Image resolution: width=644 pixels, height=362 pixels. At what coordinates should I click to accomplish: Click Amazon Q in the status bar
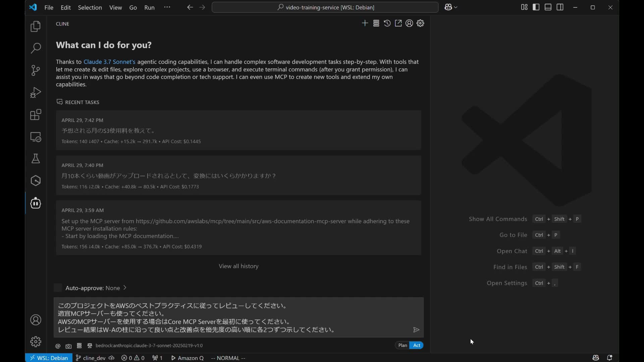187,358
